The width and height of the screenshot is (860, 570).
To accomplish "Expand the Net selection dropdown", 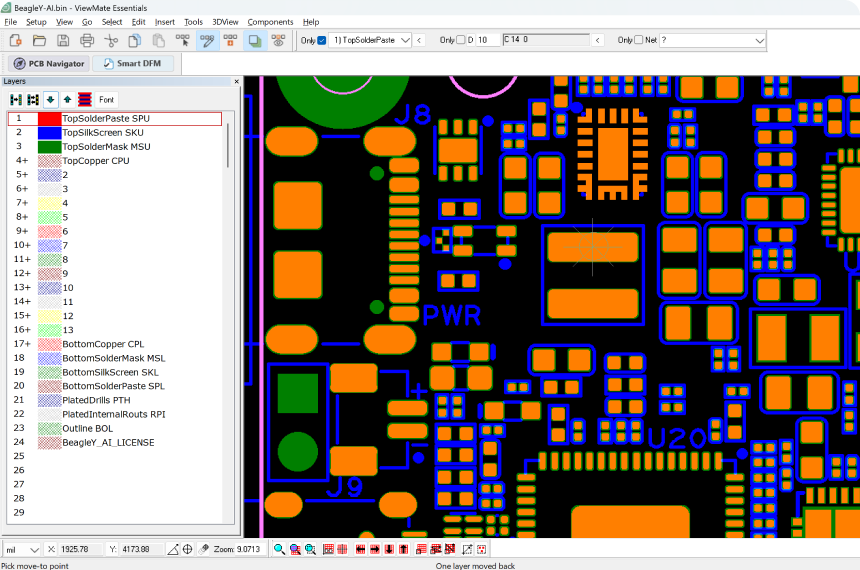I will (712, 40).
